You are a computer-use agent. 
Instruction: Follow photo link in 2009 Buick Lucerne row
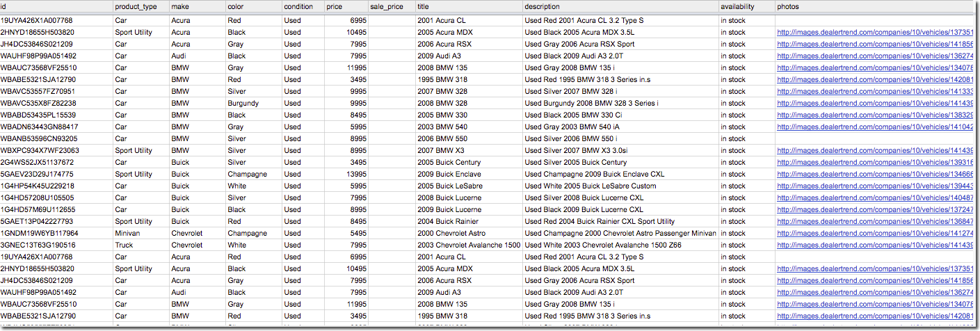(874, 209)
